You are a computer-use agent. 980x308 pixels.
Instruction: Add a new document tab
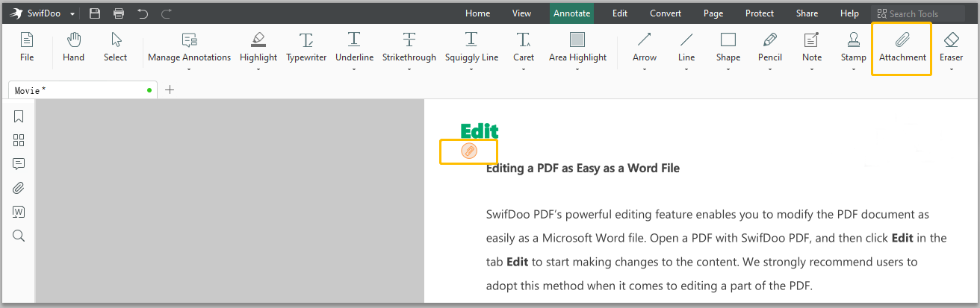tap(170, 89)
